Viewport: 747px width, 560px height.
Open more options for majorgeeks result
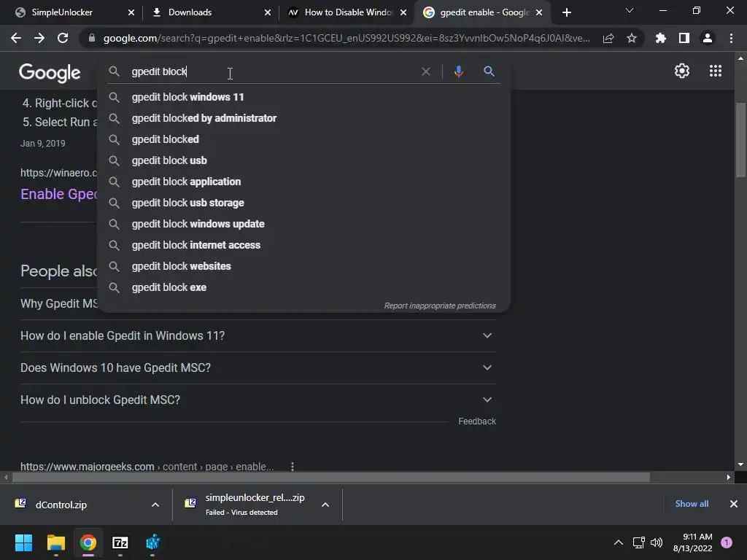pyautogui.click(x=293, y=467)
